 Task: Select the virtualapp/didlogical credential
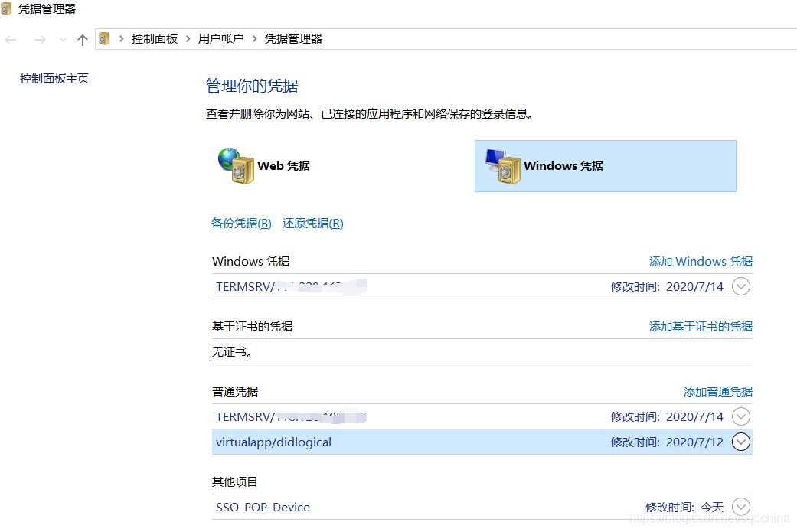click(482, 442)
